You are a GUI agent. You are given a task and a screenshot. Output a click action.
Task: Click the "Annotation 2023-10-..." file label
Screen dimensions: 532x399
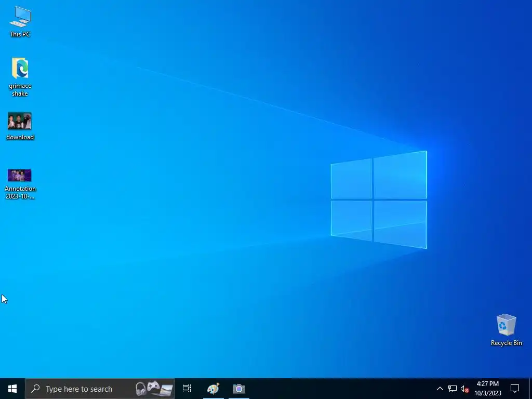click(x=20, y=192)
